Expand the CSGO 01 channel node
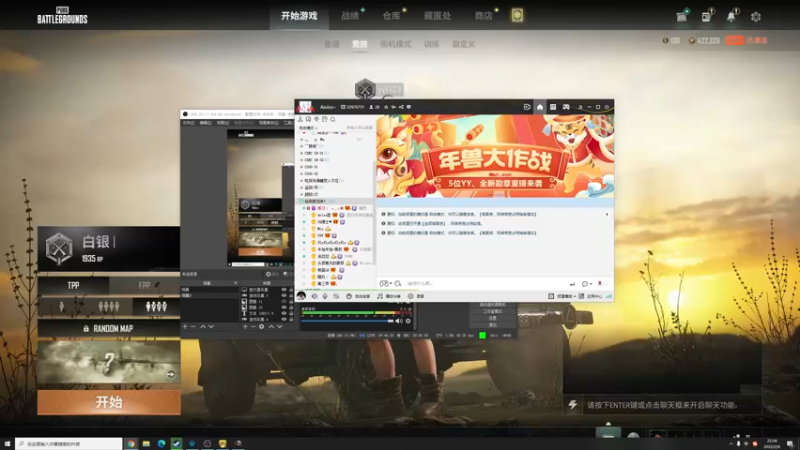Viewport: 800px width, 450px height. [x=302, y=167]
